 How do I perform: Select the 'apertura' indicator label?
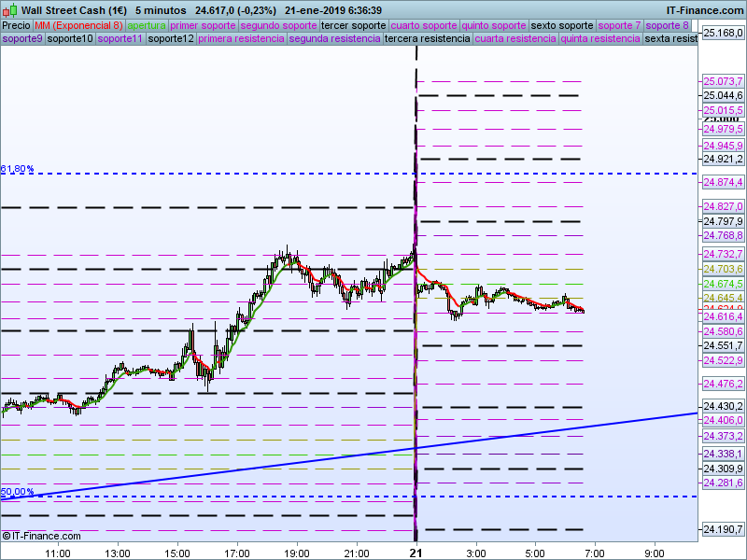147,25
